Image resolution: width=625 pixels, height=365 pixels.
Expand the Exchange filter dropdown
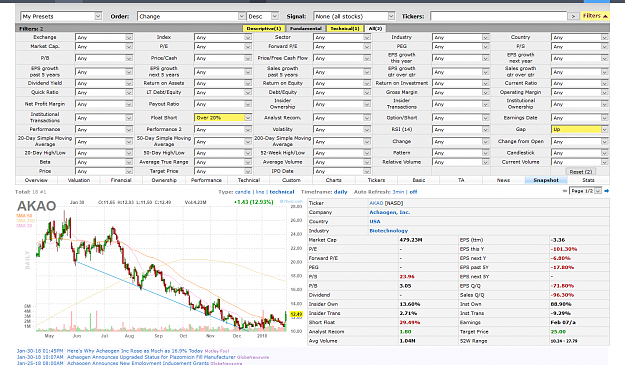point(104,37)
